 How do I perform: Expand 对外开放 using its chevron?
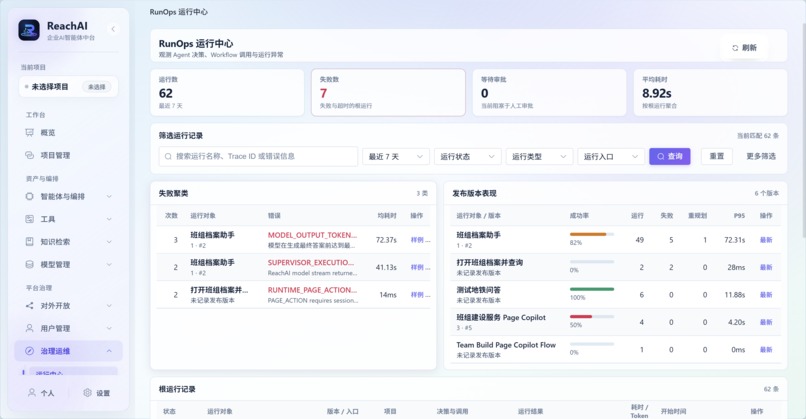tap(109, 305)
